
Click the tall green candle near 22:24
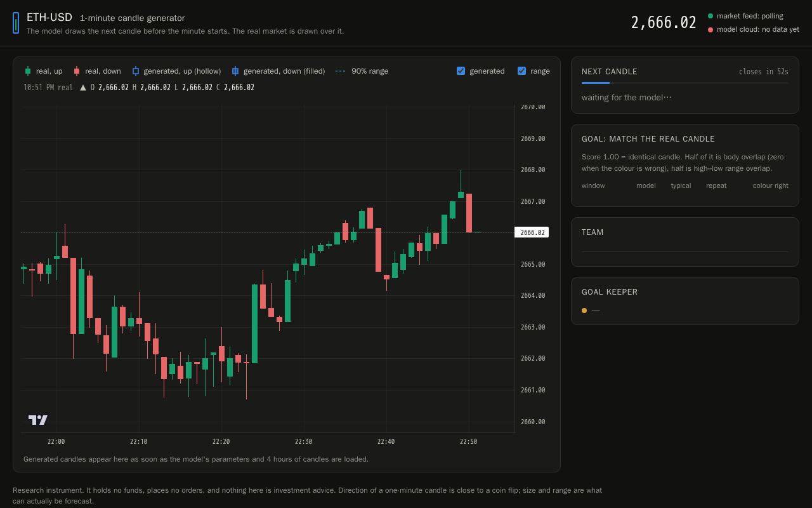pos(255,324)
